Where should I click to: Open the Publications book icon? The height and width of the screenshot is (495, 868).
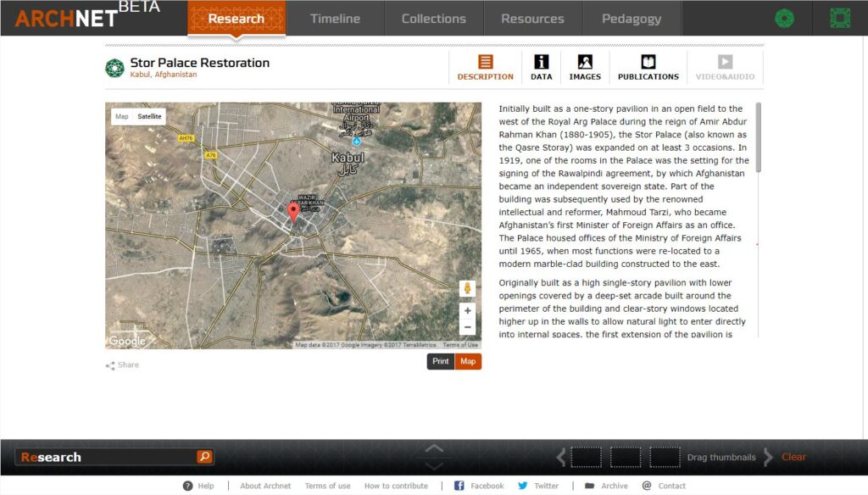[647, 63]
